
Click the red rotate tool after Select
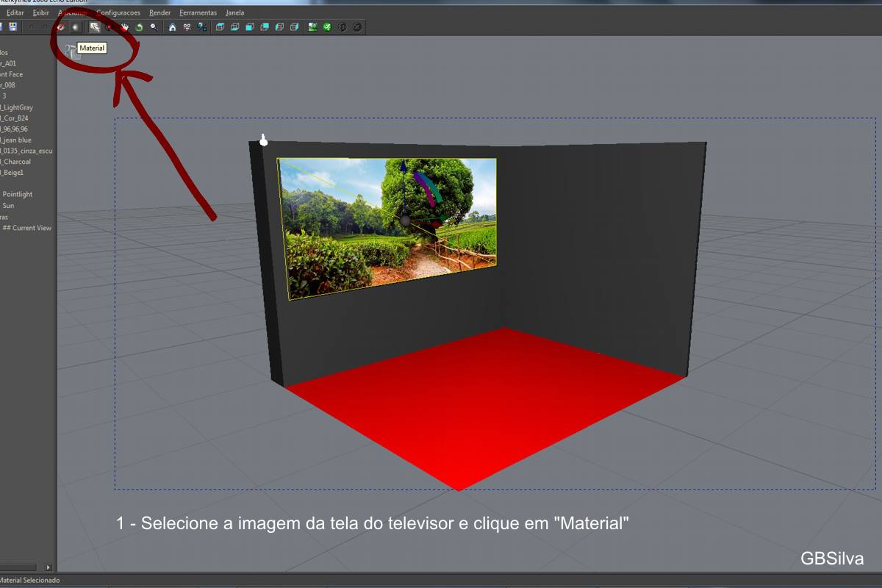click(x=109, y=27)
